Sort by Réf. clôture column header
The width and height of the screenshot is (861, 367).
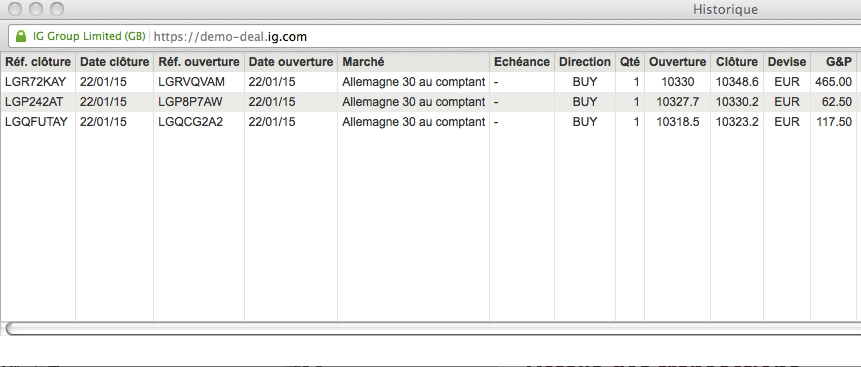[38, 62]
